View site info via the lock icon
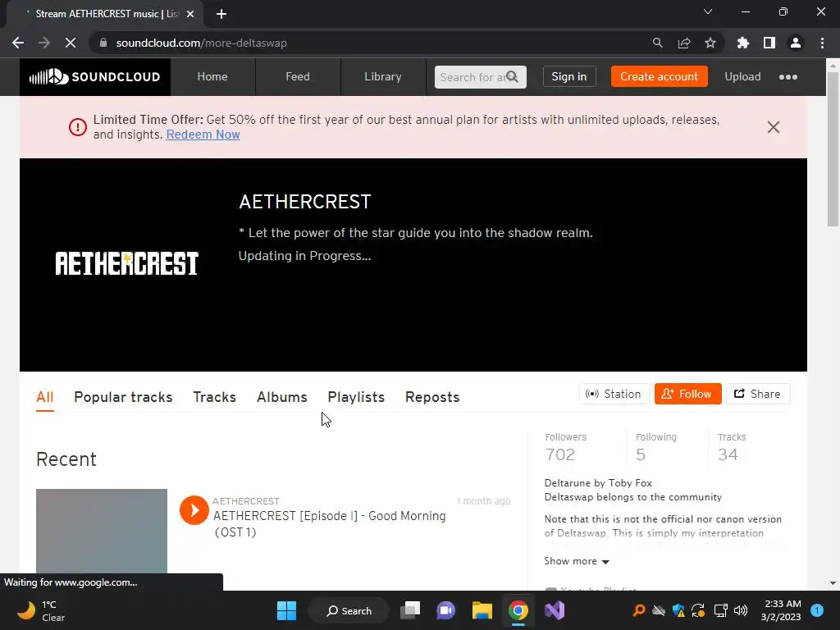The image size is (840, 630). tap(103, 43)
